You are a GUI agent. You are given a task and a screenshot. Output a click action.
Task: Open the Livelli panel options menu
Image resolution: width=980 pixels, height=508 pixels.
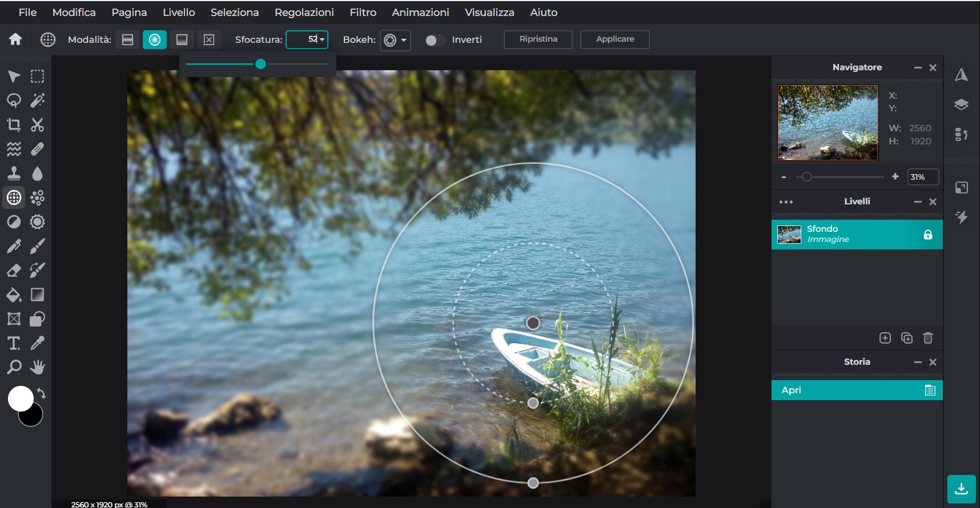point(786,202)
